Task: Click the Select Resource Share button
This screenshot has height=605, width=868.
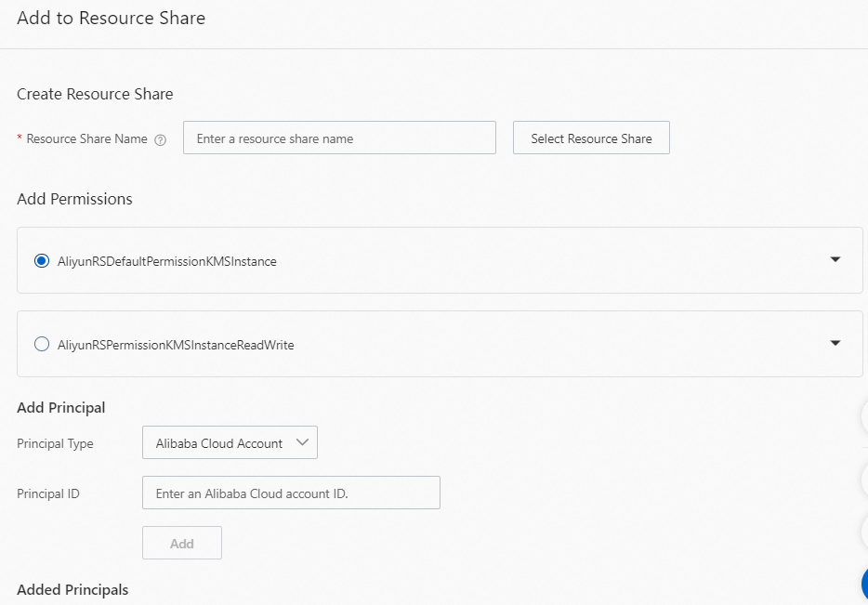Action: click(591, 138)
